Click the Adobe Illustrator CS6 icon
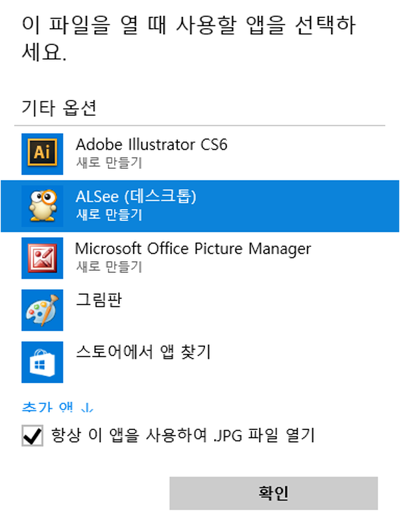400x532 pixels. pyautogui.click(x=42, y=154)
